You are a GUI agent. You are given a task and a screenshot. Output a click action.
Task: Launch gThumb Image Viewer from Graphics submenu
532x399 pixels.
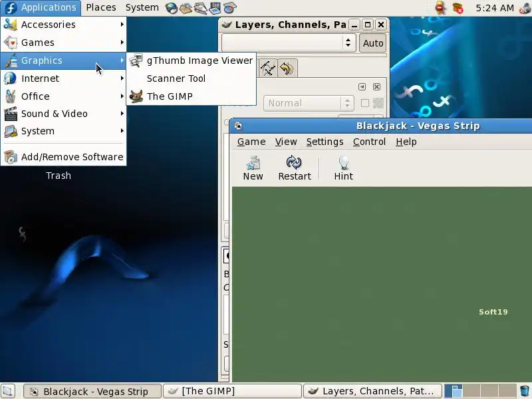click(192, 61)
